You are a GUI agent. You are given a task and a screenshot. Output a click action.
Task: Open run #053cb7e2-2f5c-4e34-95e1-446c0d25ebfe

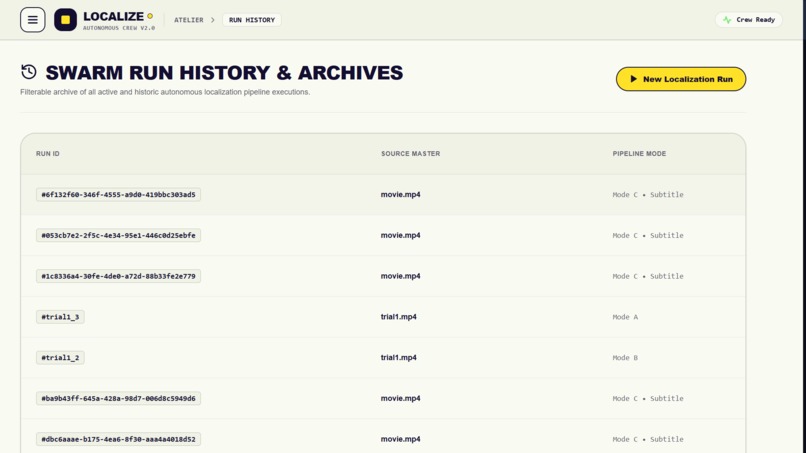coord(118,235)
